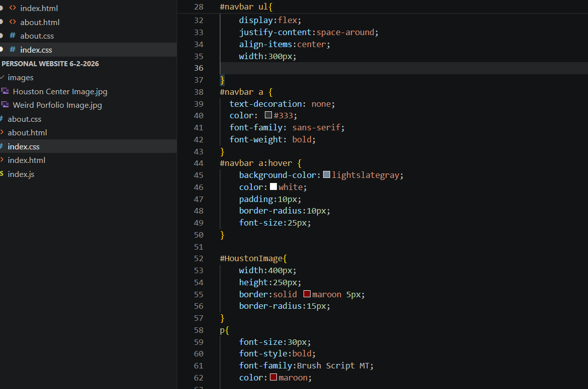
Task: Click '#navbar a {' selector on line 38
Action: coord(246,92)
